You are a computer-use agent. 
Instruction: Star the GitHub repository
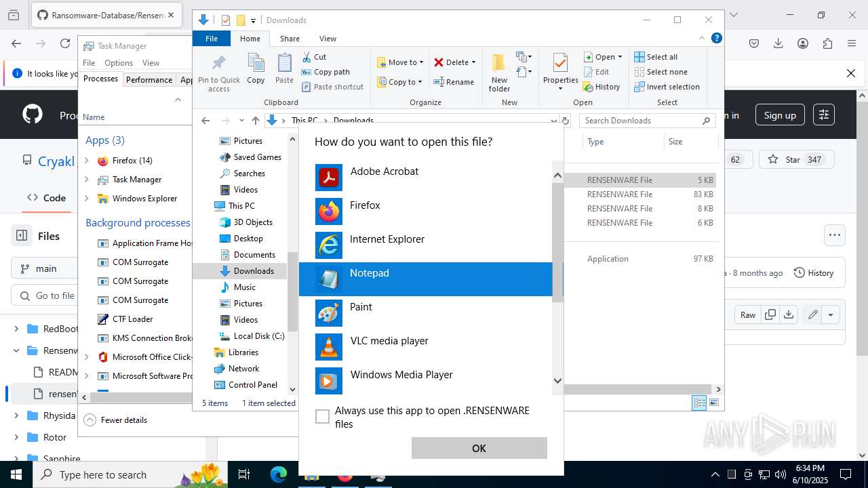[797, 160]
